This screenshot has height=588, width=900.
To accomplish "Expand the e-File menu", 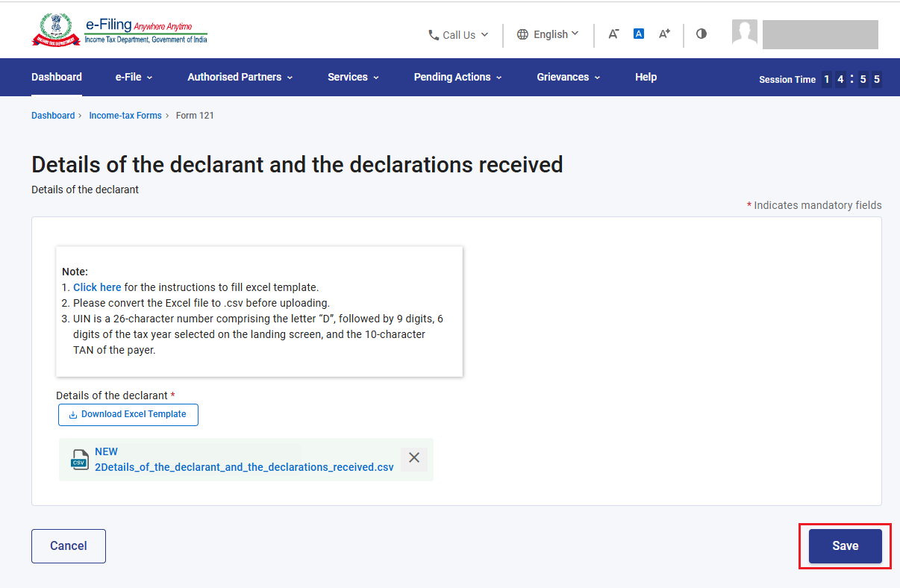I will 134,77.
